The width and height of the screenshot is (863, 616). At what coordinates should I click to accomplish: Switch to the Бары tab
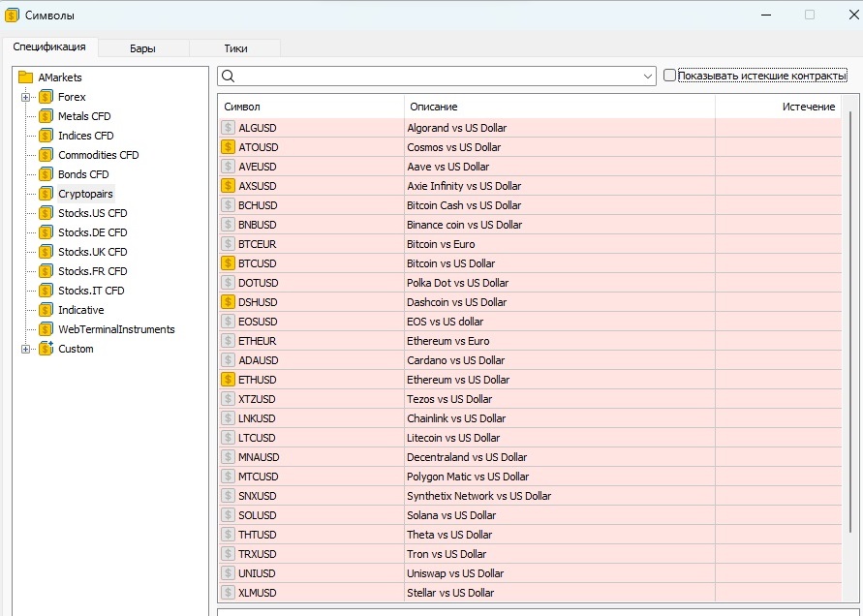[143, 48]
